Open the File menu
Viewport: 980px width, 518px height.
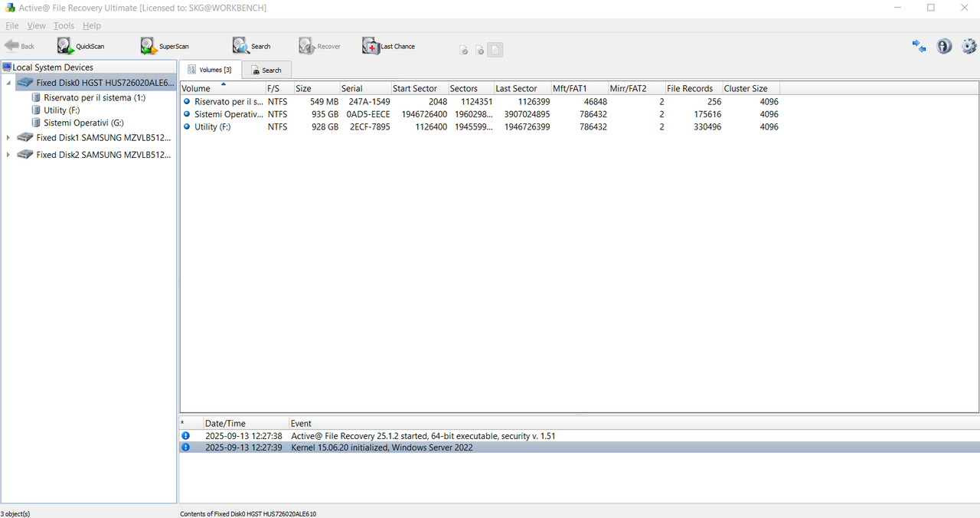(x=12, y=26)
